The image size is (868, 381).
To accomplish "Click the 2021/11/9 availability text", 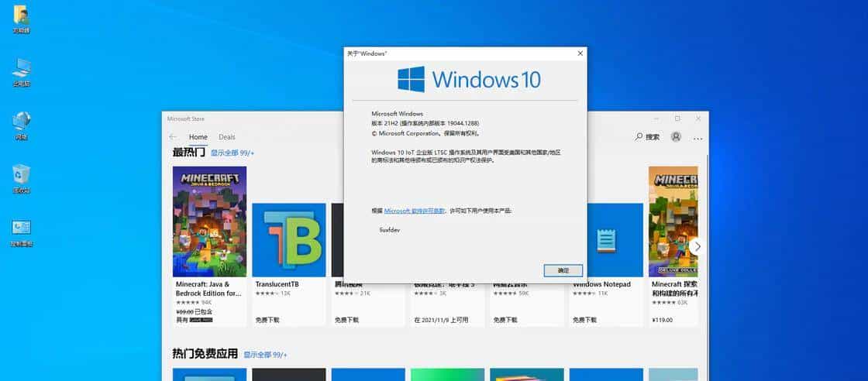I will pyautogui.click(x=441, y=320).
